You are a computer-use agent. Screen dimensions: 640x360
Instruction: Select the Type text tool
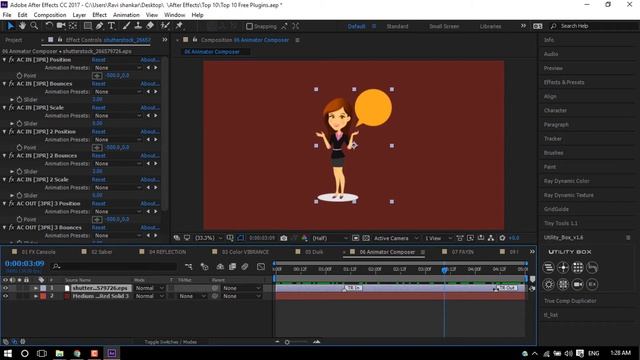coord(111,26)
